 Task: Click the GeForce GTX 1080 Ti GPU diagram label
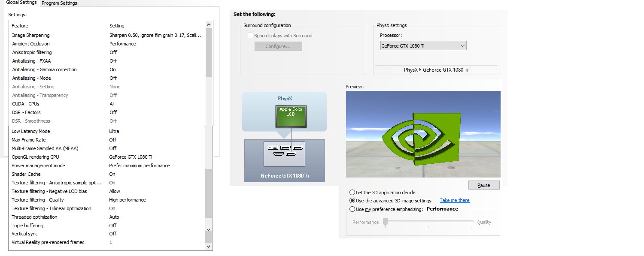coord(285,176)
